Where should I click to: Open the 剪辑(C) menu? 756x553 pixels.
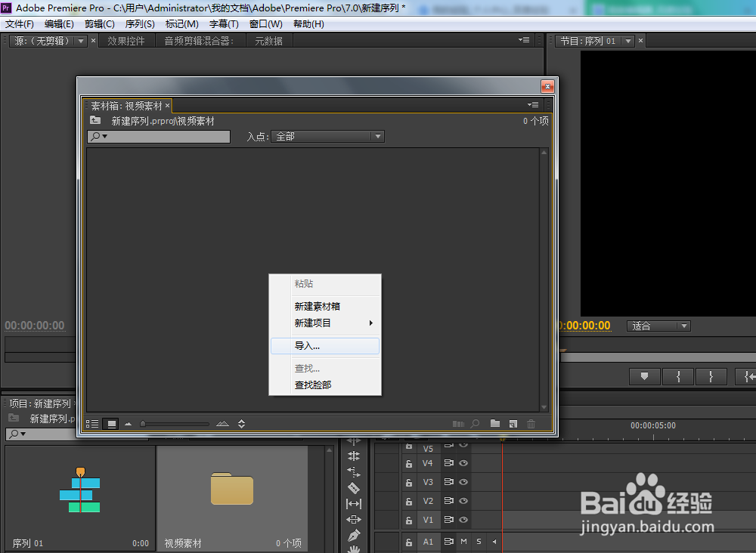99,24
